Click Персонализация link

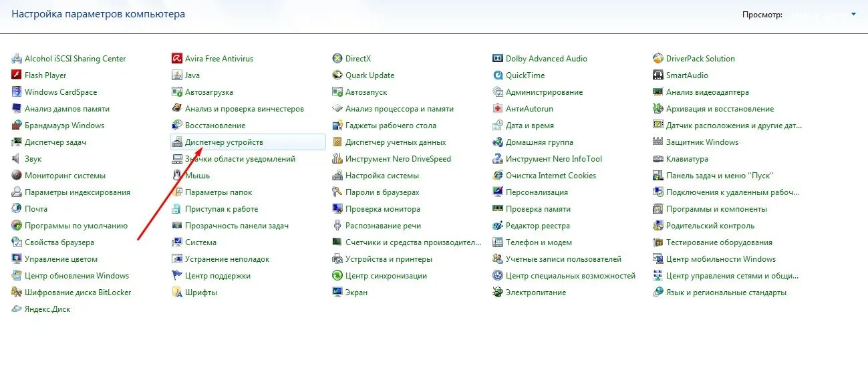(537, 192)
